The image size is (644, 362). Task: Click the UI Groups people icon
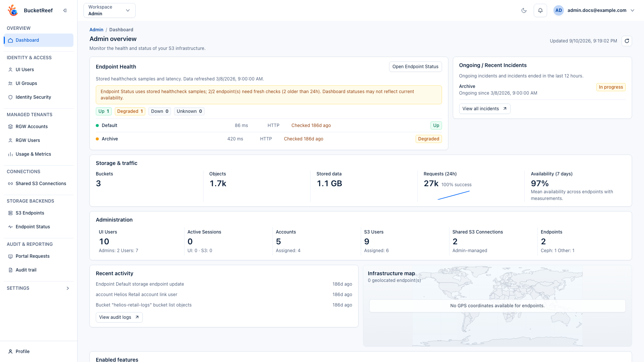point(10,83)
